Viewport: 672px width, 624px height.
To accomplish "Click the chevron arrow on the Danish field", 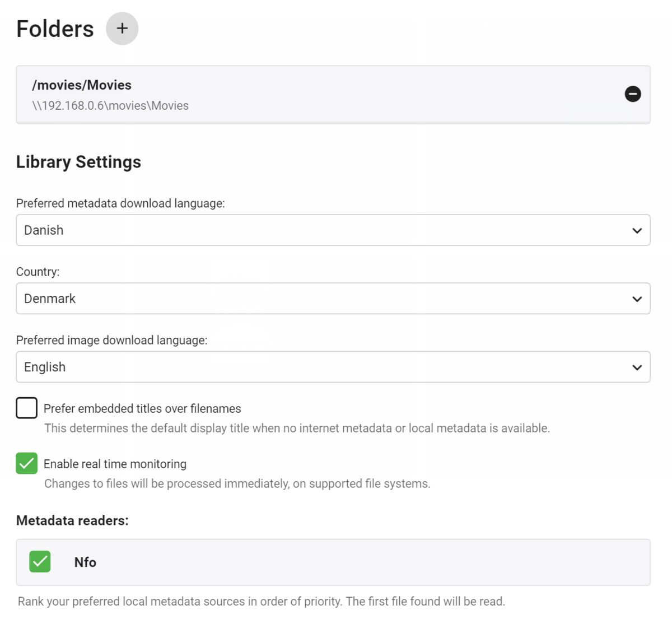I will [x=637, y=231].
